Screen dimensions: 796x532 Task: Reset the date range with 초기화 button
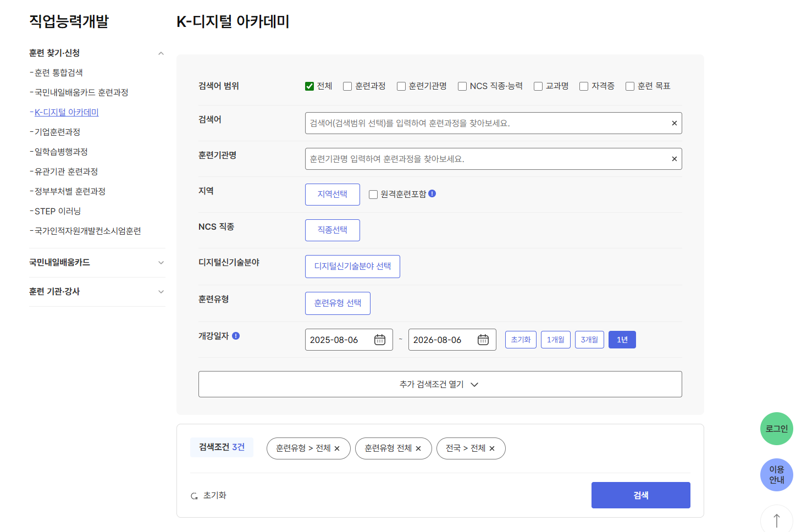point(521,340)
